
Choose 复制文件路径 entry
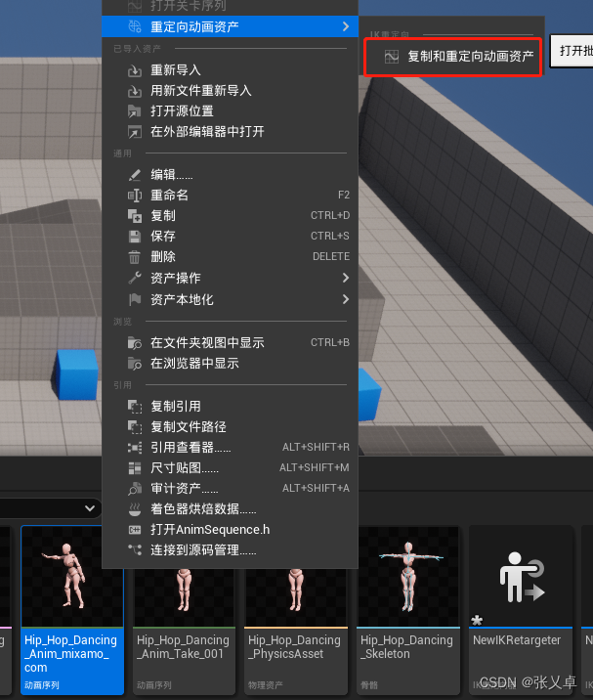coord(230,427)
